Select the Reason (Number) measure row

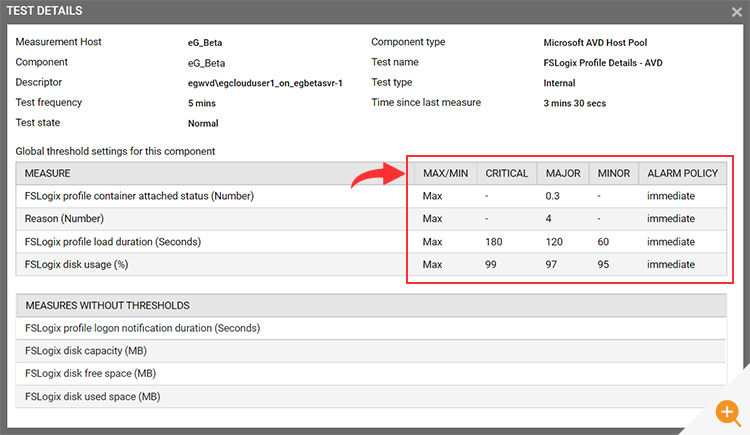(371, 219)
